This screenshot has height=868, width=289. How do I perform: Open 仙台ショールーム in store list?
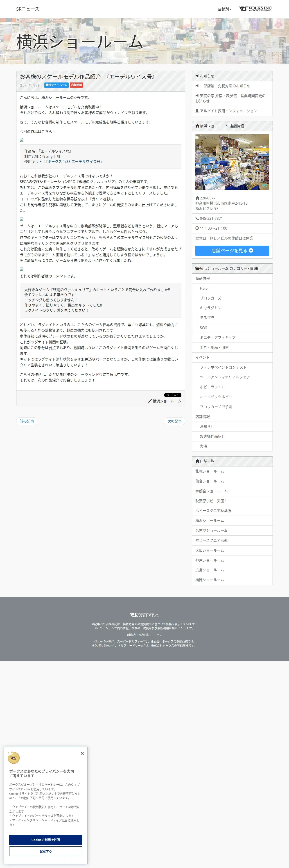click(x=232, y=481)
